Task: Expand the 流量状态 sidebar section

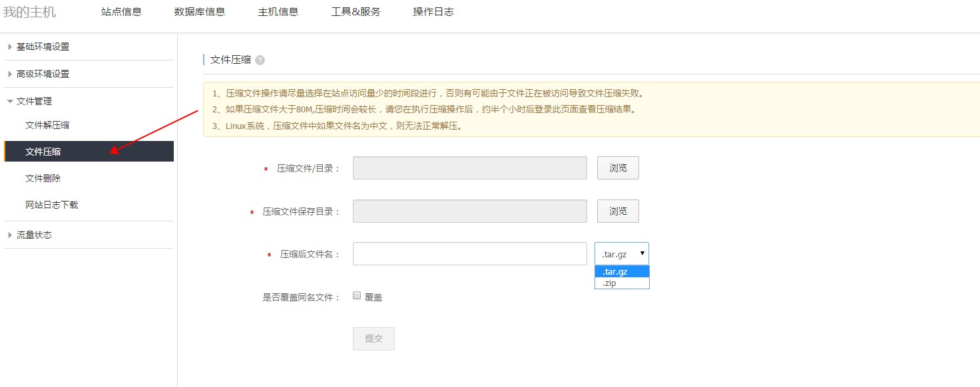Action: point(34,235)
